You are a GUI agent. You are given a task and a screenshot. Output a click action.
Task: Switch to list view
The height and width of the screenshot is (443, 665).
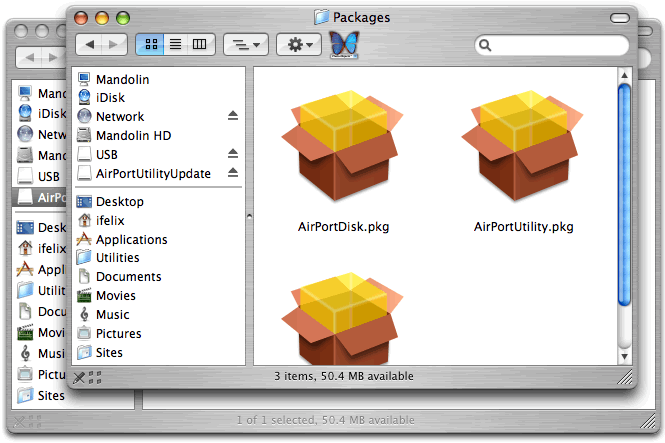pyautogui.click(x=175, y=45)
